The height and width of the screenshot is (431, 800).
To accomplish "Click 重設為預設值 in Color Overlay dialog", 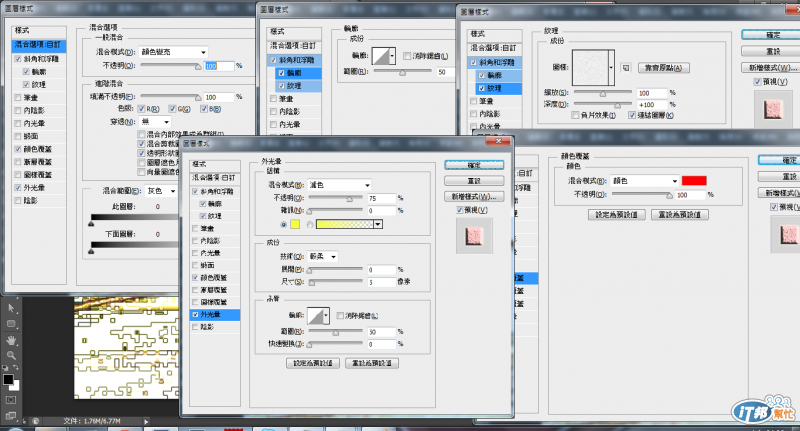I will pyautogui.click(x=680, y=215).
